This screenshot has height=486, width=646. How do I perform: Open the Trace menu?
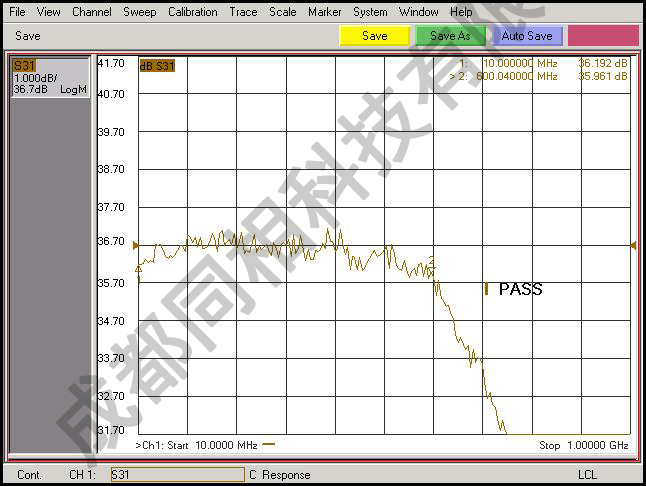pos(243,12)
